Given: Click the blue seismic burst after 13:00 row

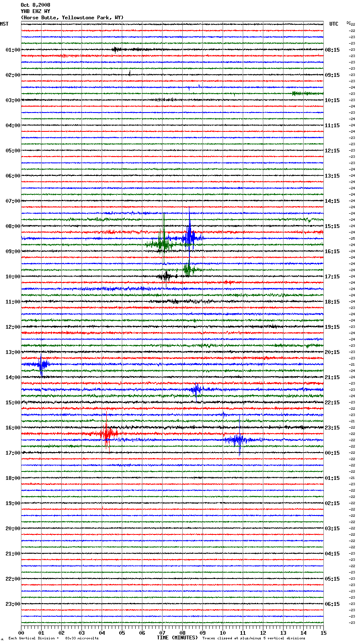Looking at the screenshot, I should [x=42, y=364].
